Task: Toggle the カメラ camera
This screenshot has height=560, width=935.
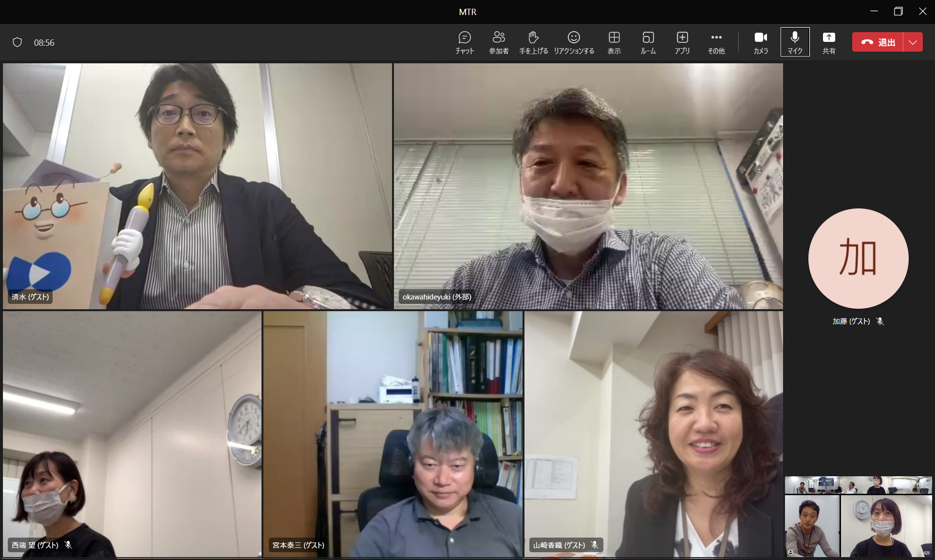Action: click(761, 42)
